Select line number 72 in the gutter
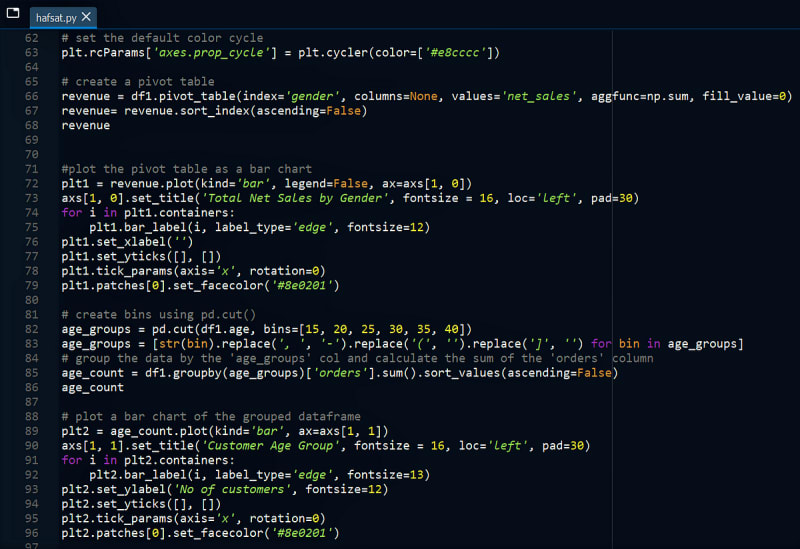This screenshot has height=549, width=800. point(32,184)
